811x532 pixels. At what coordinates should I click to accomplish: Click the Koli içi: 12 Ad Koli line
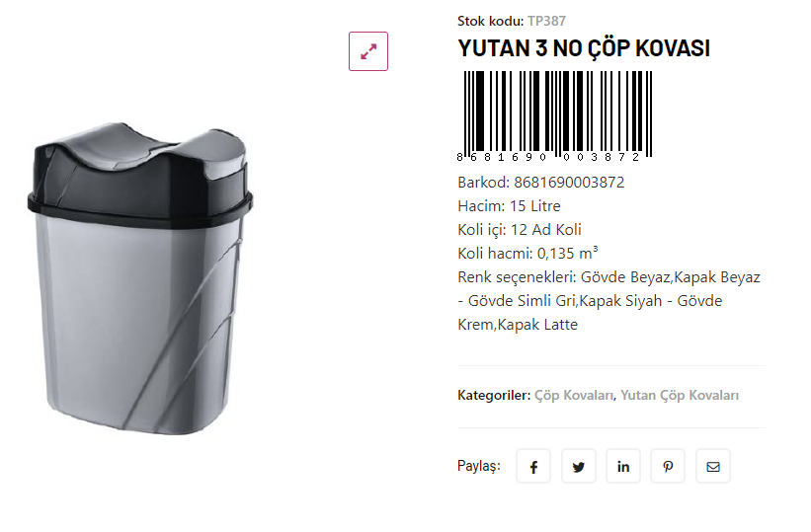(520, 230)
